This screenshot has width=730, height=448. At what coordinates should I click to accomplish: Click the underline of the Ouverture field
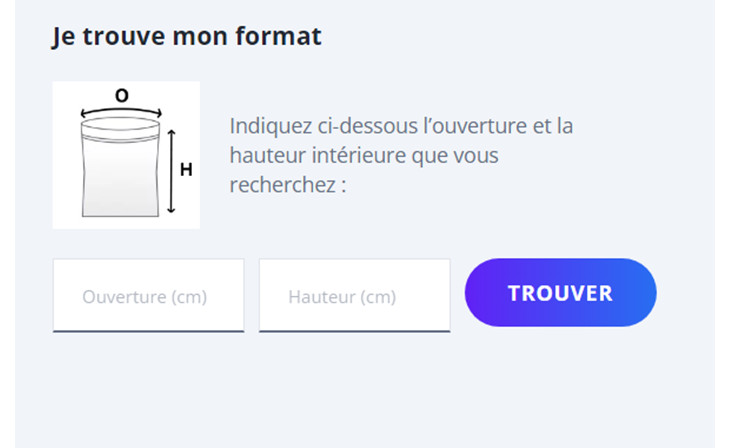(x=149, y=331)
